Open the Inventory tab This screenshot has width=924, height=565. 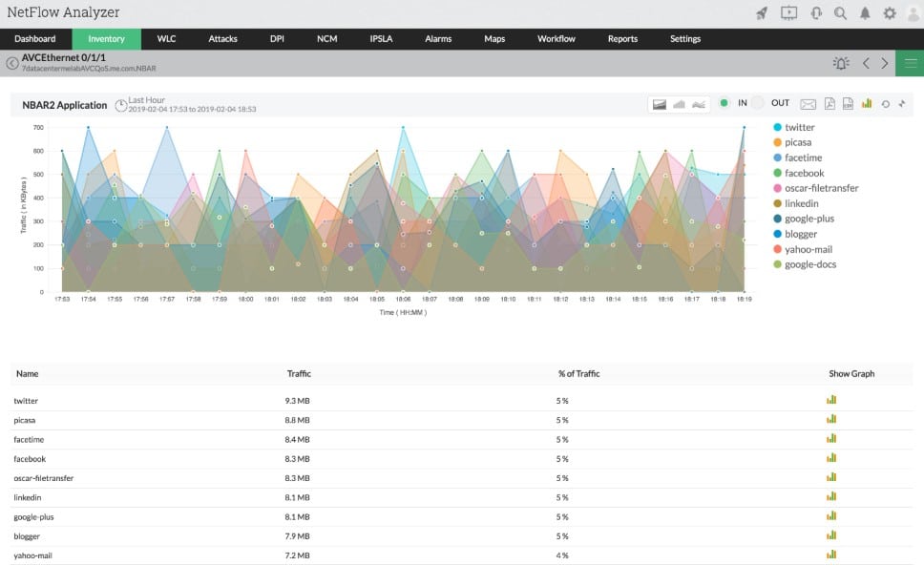pos(106,39)
